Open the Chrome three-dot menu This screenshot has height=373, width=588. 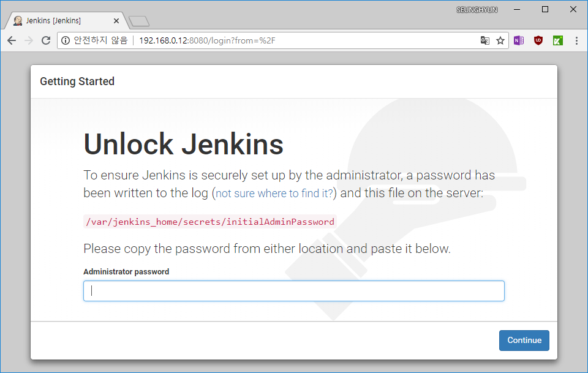coord(577,40)
